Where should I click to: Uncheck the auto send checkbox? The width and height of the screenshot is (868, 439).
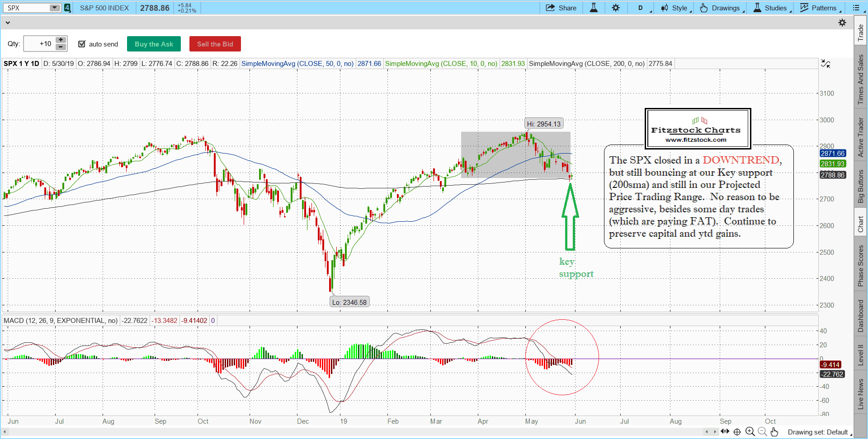click(82, 44)
